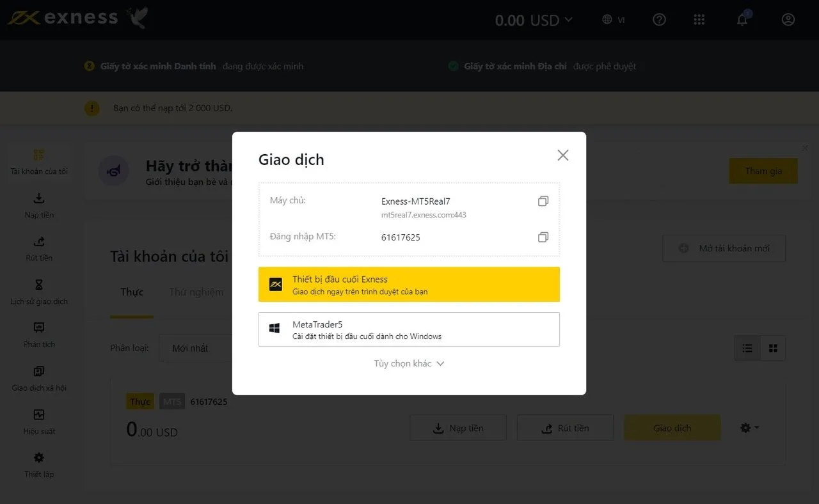Click the account settings gear icon
The width and height of the screenshot is (819, 504).
(749, 428)
